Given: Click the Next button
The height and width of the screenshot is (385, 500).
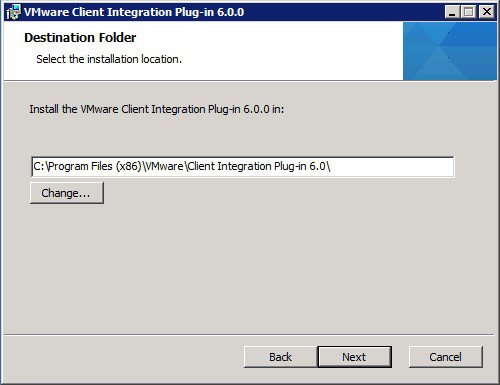Looking at the screenshot, I should point(355,357).
